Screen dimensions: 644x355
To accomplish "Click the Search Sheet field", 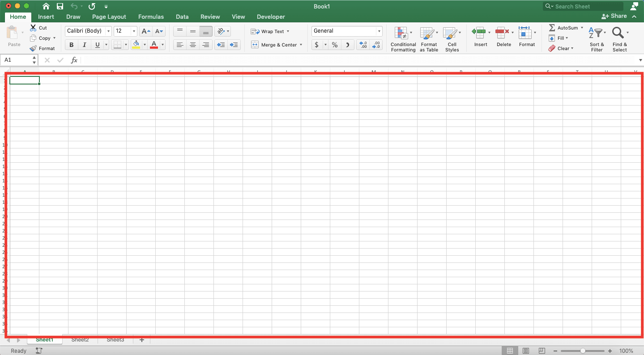I will (x=583, y=6).
